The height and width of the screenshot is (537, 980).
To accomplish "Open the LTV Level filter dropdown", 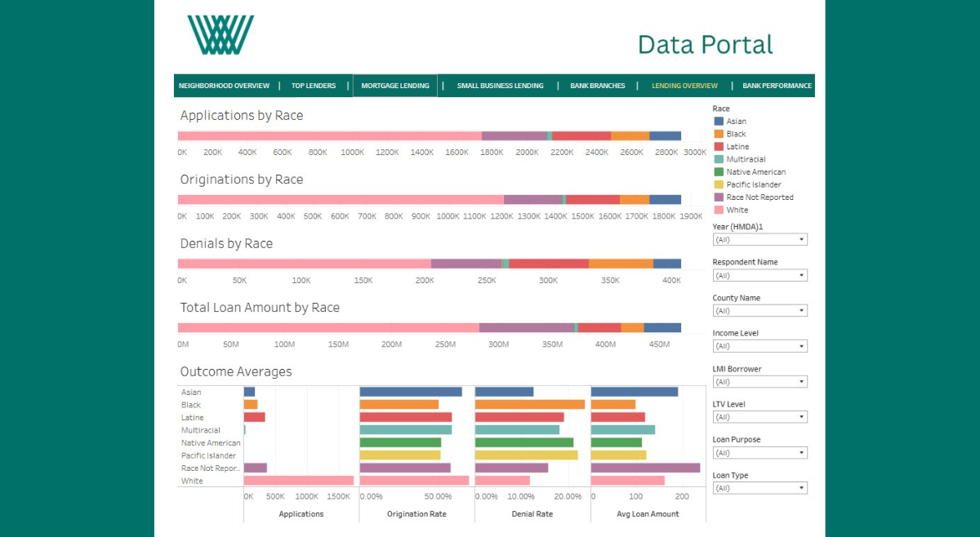I will pyautogui.click(x=759, y=417).
